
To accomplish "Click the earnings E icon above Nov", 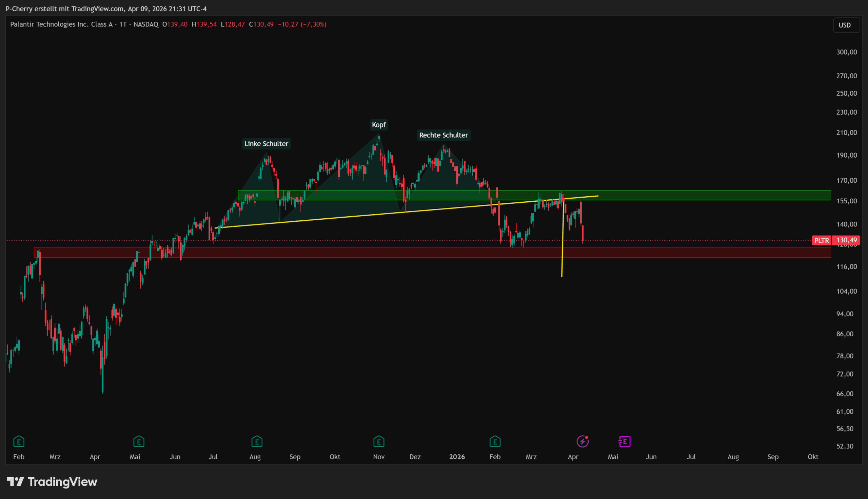I will pyautogui.click(x=379, y=441).
